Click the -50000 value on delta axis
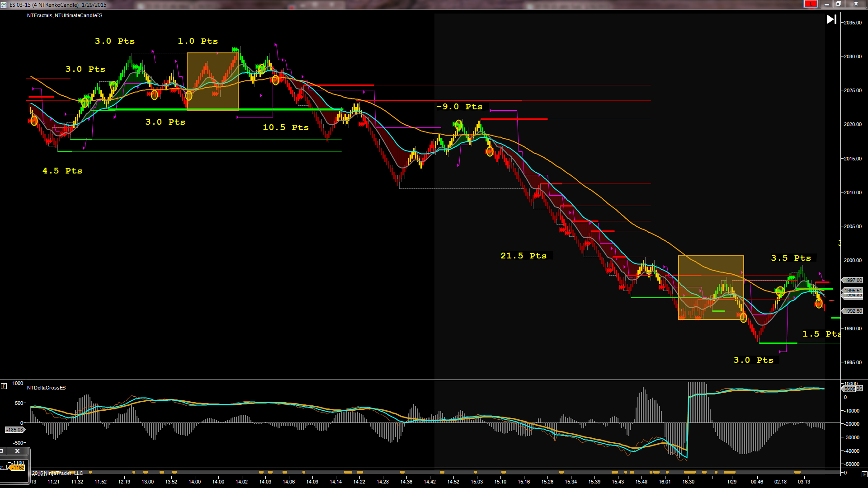868x488 pixels. click(x=851, y=464)
